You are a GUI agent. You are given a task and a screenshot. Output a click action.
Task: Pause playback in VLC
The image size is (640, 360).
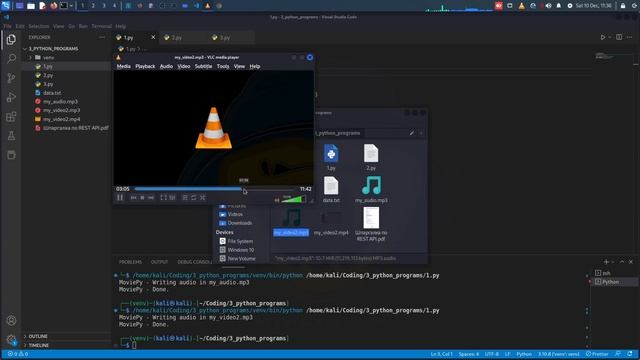pos(120,198)
